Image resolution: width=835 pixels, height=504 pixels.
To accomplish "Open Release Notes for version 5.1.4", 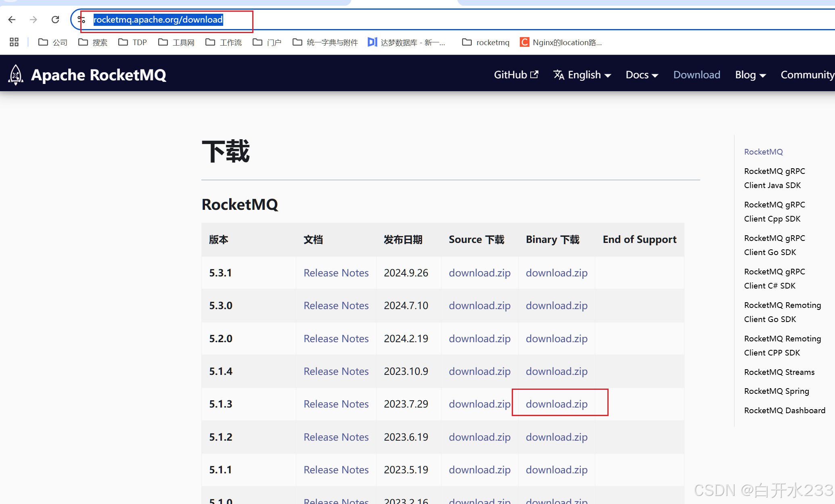I will [336, 371].
